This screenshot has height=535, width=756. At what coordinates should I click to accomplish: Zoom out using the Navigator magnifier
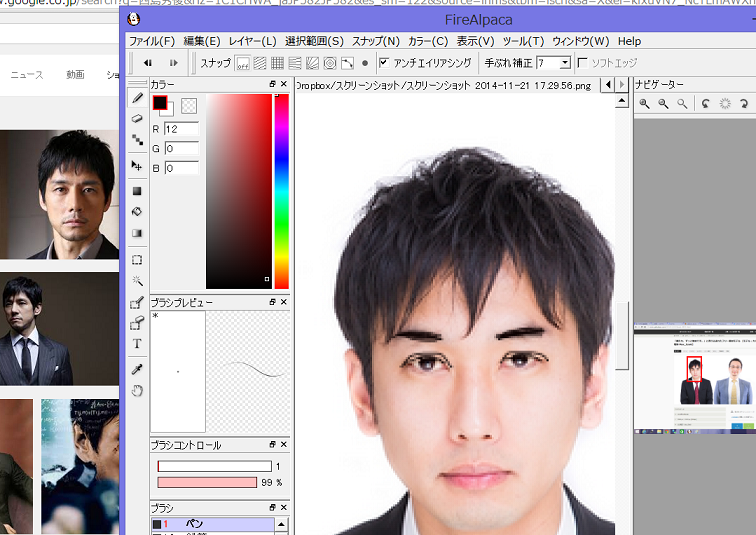coord(663,104)
